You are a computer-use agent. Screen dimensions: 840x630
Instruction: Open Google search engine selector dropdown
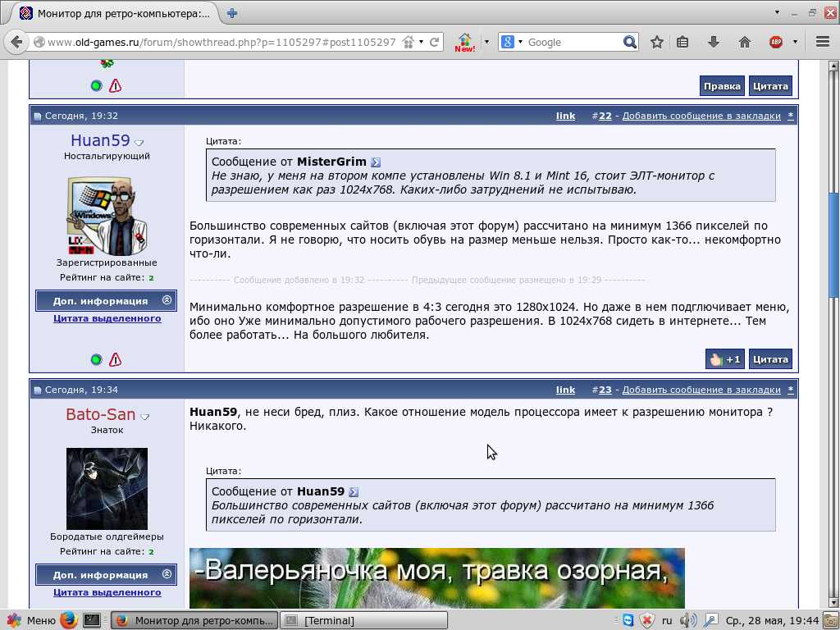(519, 42)
